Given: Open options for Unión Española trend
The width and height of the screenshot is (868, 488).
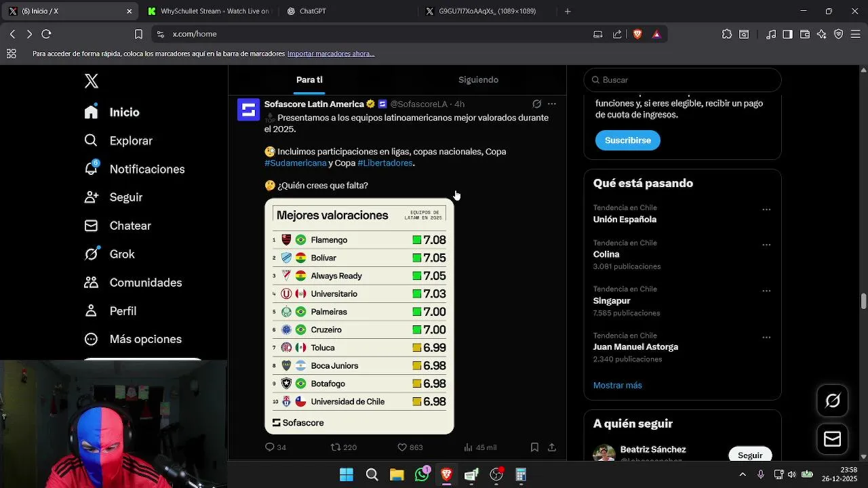Looking at the screenshot, I should click(766, 209).
